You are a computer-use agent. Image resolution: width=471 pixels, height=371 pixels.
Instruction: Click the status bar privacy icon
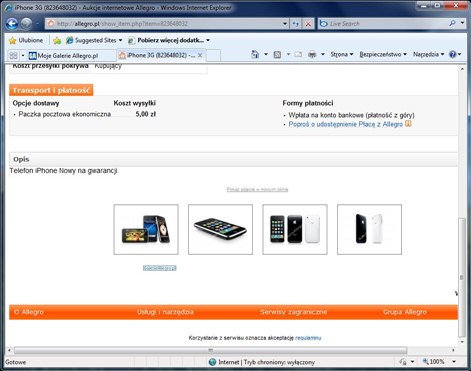pyautogui.click(x=403, y=362)
